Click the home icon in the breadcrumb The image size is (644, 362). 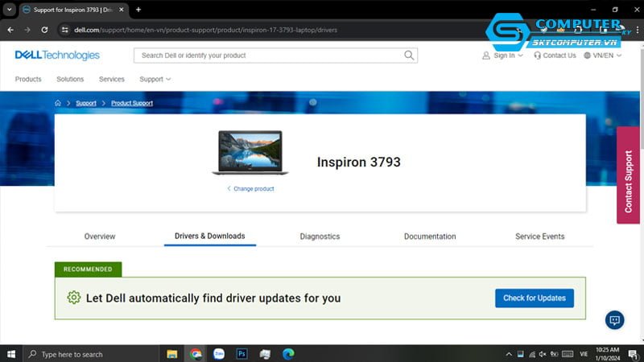click(58, 103)
